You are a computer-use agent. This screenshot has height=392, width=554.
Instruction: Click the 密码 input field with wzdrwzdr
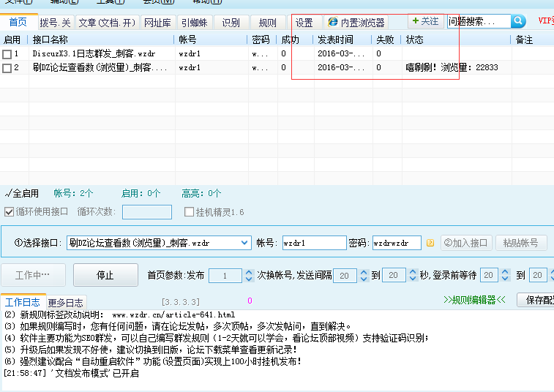pos(397,243)
